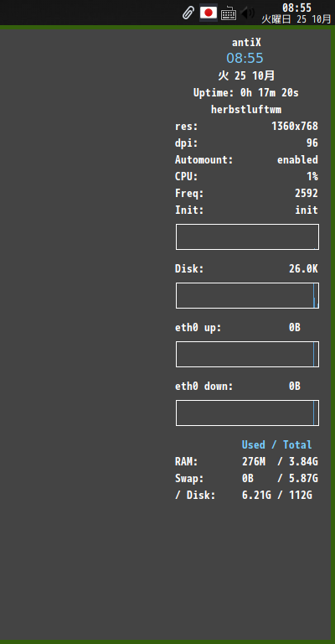Click the speaker volume tray icon
Image resolution: width=335 pixels, height=644 pixels.
pos(248,13)
